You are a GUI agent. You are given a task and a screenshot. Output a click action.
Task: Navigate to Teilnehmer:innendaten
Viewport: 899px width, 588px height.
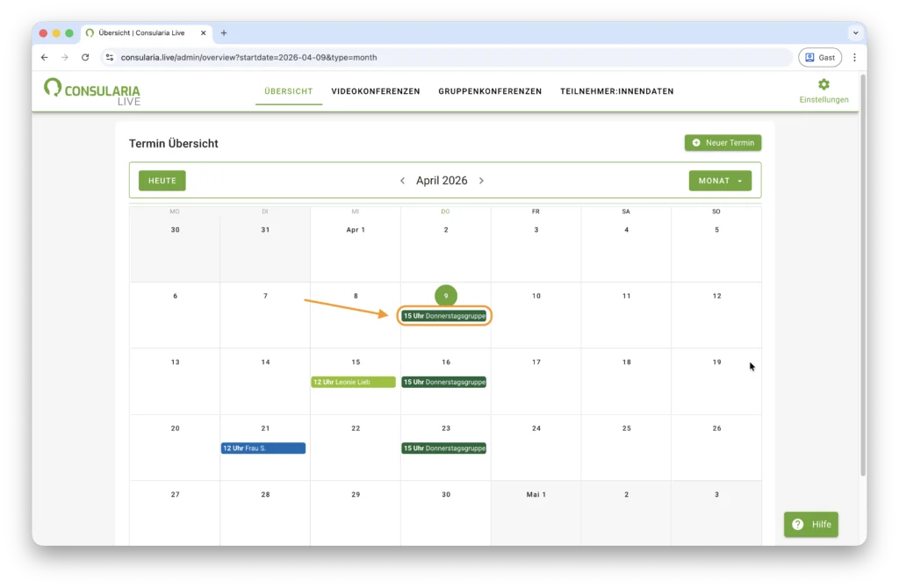[616, 91]
